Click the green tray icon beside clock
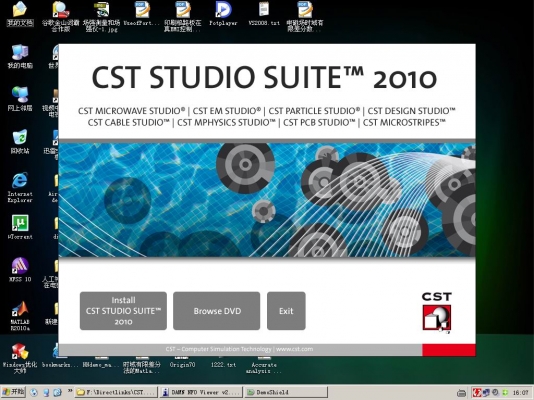Viewport: 534px width, 400px height. pos(505,393)
